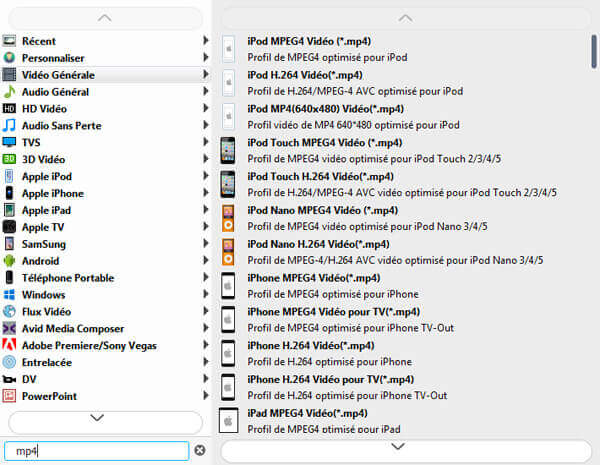Click the Apple iPod category icon
Viewport: 600px width, 465px height.
pyautogui.click(x=9, y=176)
